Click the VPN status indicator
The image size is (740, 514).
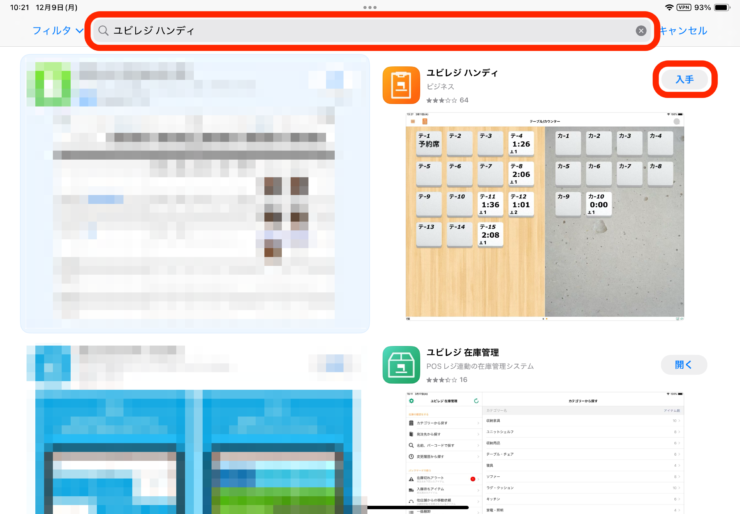click(684, 7)
